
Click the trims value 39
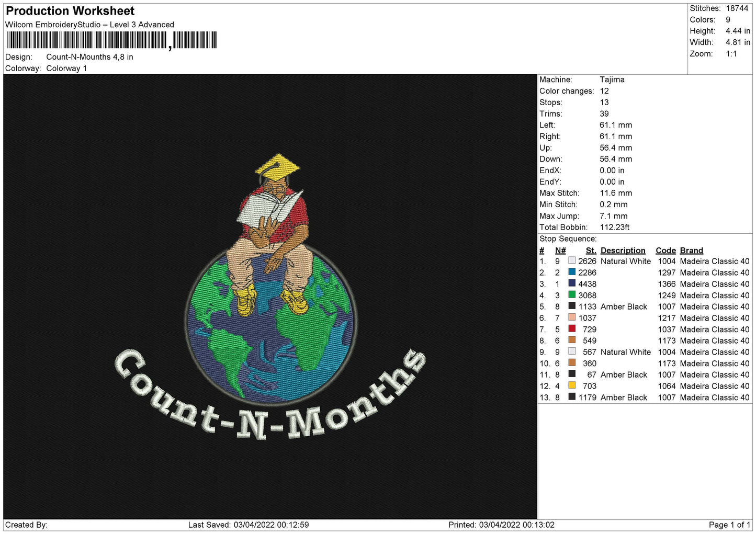click(x=604, y=113)
